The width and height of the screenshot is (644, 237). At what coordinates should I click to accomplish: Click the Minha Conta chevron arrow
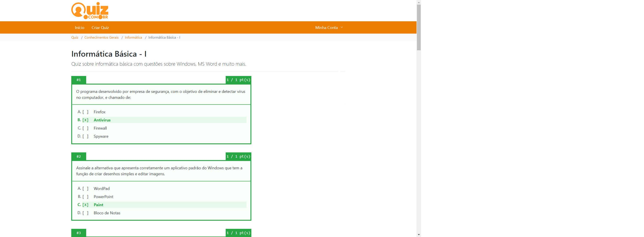tap(342, 27)
